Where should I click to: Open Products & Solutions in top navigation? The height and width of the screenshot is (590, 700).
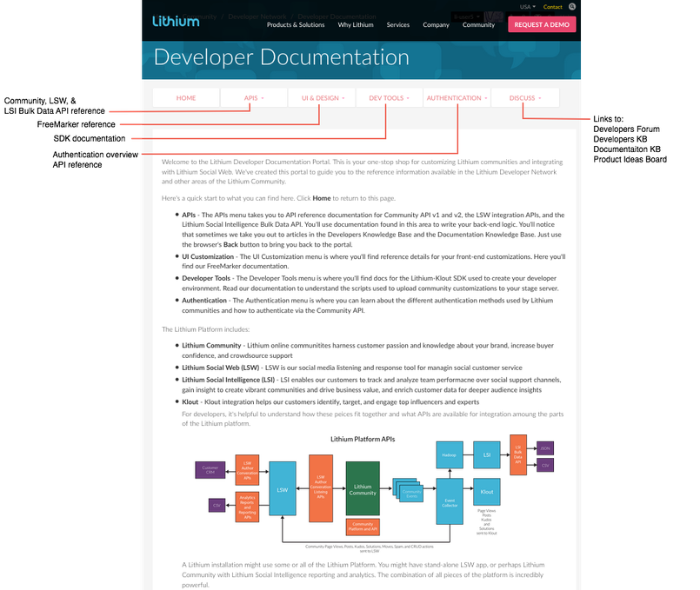pos(296,25)
